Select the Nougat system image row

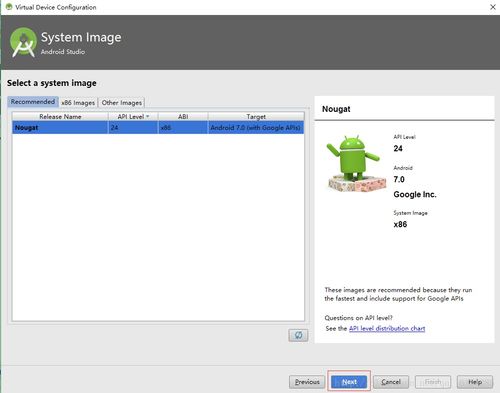point(158,128)
